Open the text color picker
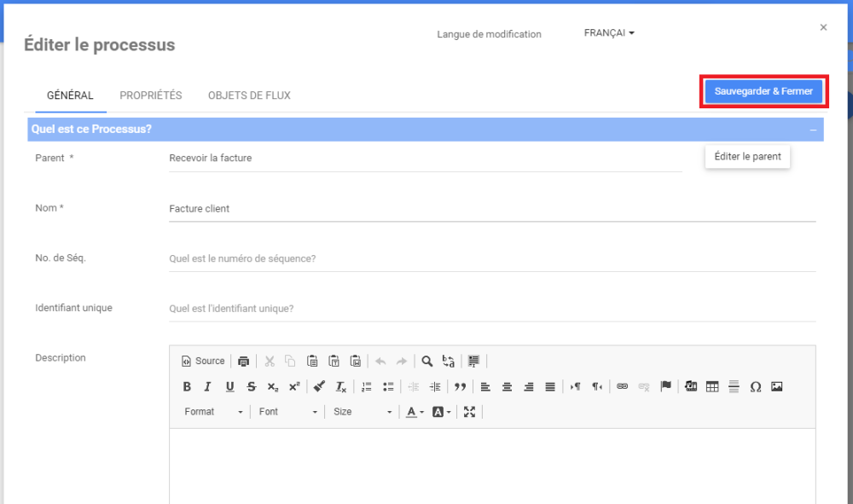This screenshot has width=853, height=504. point(415,412)
